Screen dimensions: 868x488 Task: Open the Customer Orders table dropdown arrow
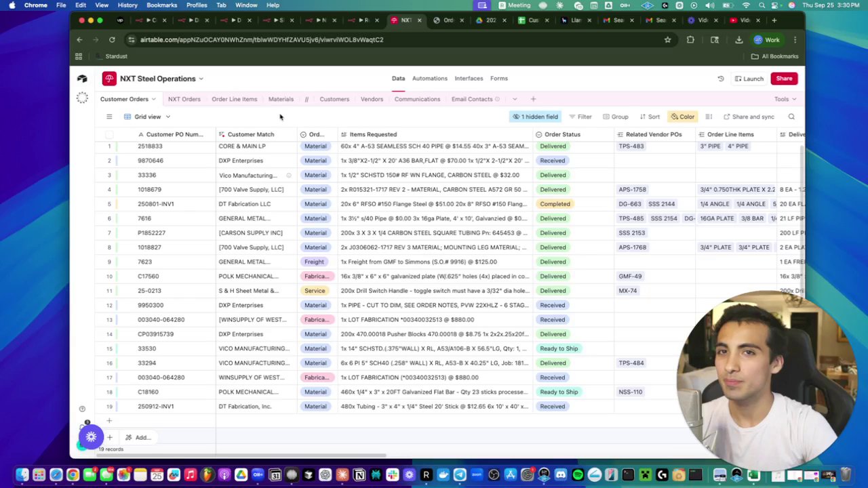153,100
